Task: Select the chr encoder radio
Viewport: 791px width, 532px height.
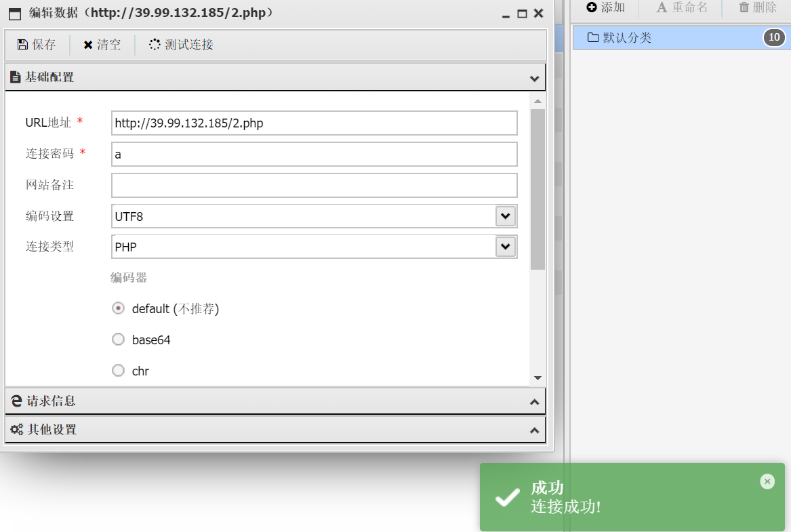Action: click(x=118, y=371)
